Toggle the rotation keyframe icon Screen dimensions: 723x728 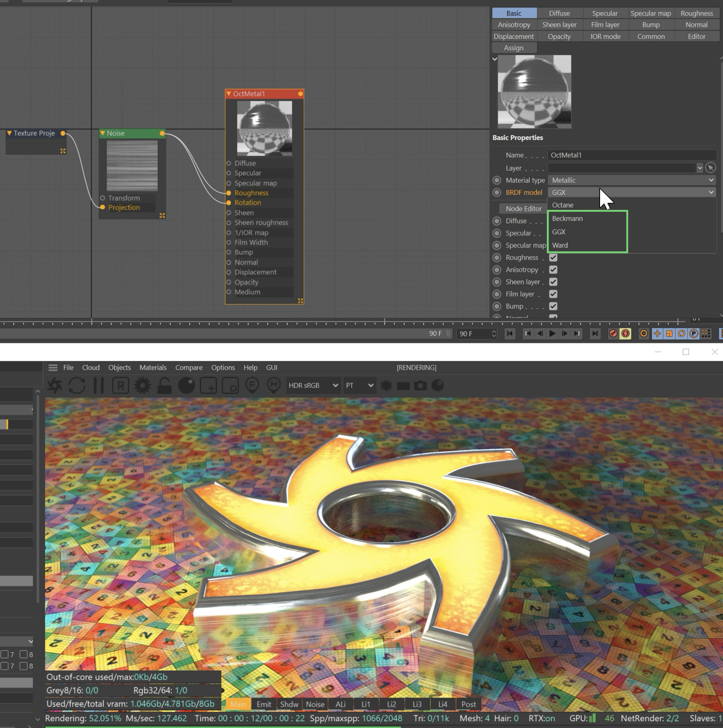[x=682, y=333]
